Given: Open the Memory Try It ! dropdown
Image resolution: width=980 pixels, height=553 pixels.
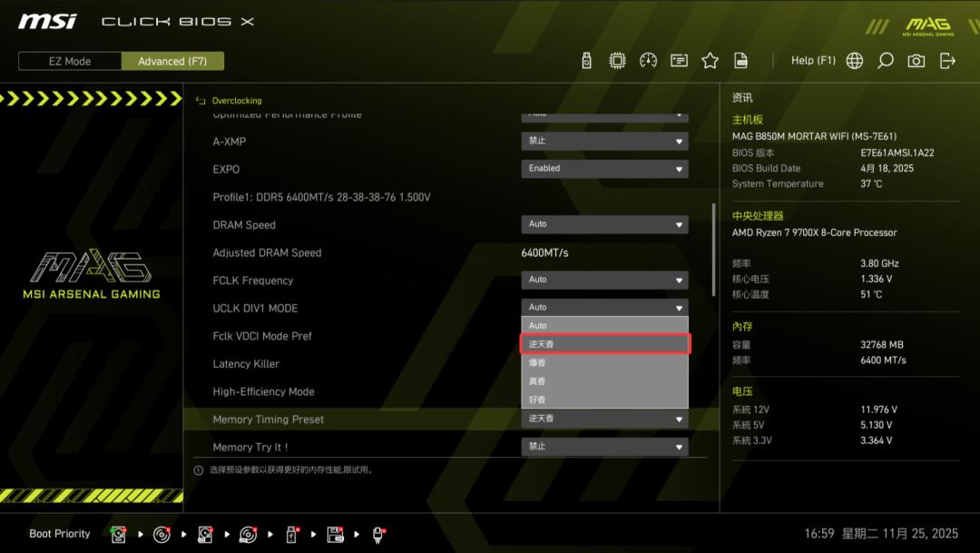Looking at the screenshot, I should (x=604, y=447).
